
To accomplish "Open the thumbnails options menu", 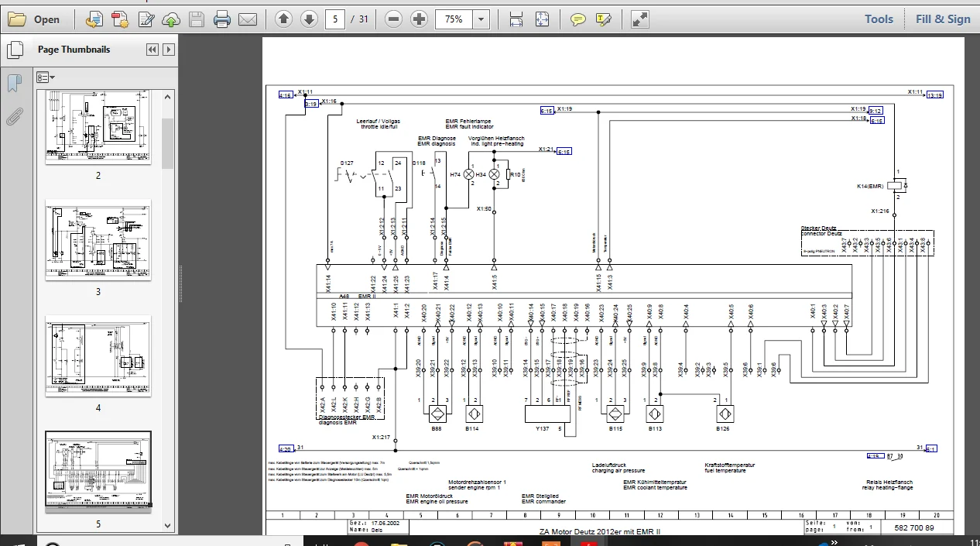I will pos(45,77).
